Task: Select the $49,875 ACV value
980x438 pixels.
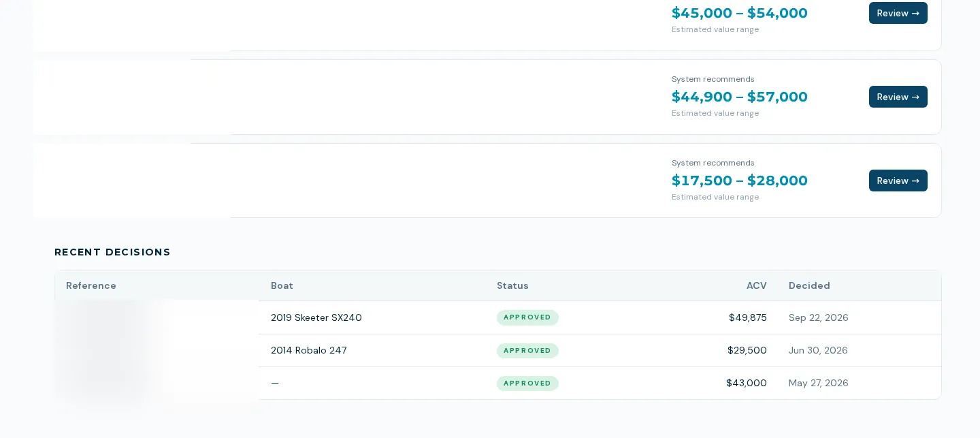Action: pyautogui.click(x=748, y=317)
